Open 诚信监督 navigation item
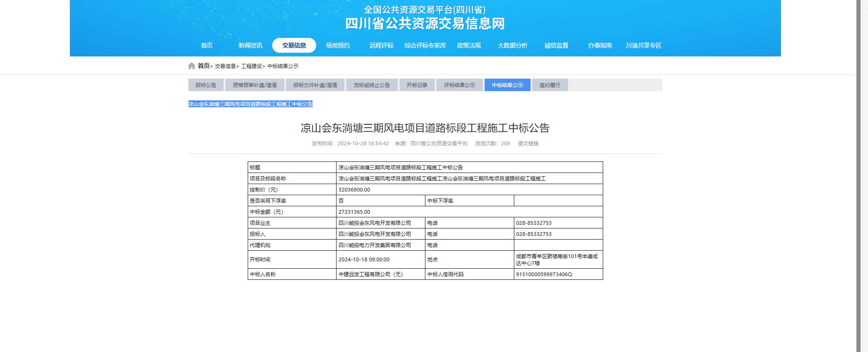 [x=556, y=45]
